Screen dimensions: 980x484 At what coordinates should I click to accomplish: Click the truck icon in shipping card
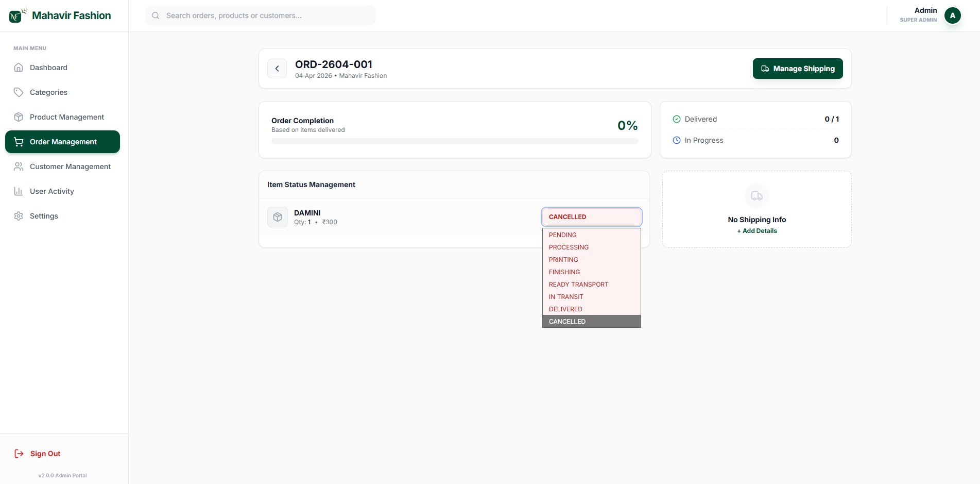pos(757,196)
